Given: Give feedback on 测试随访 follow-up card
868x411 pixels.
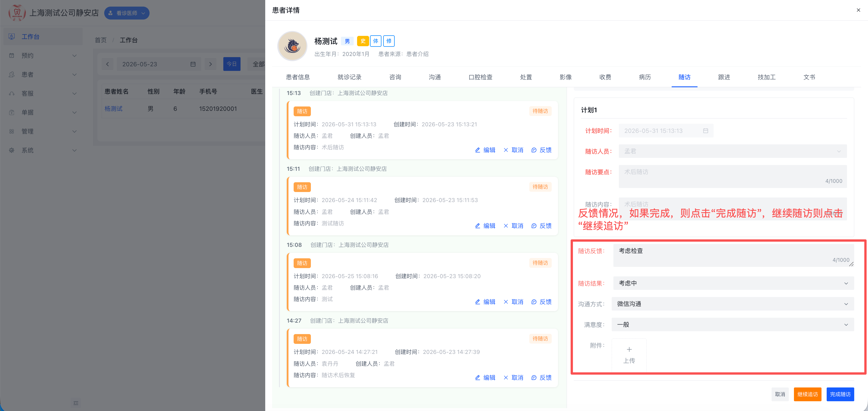Looking at the screenshot, I should pos(541,226).
